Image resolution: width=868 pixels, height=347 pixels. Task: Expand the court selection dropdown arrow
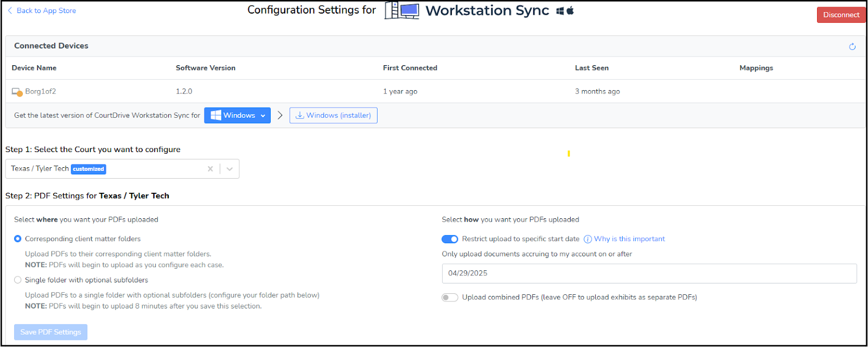[x=229, y=169]
